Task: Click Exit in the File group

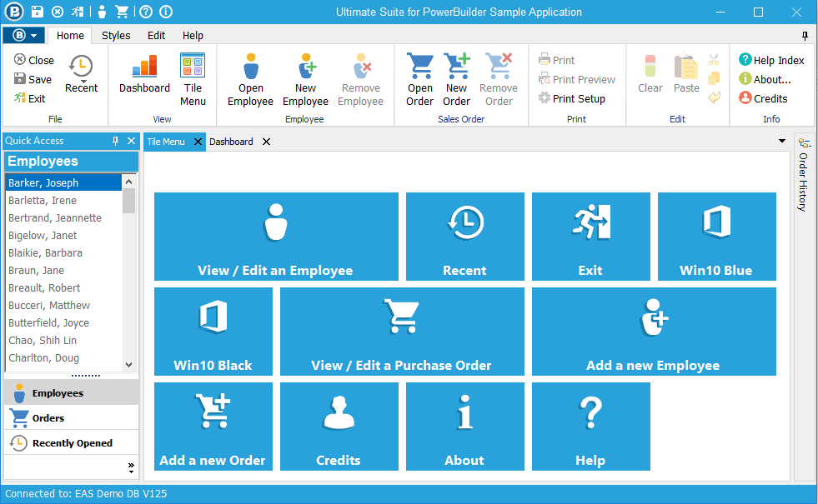Action: pos(30,98)
